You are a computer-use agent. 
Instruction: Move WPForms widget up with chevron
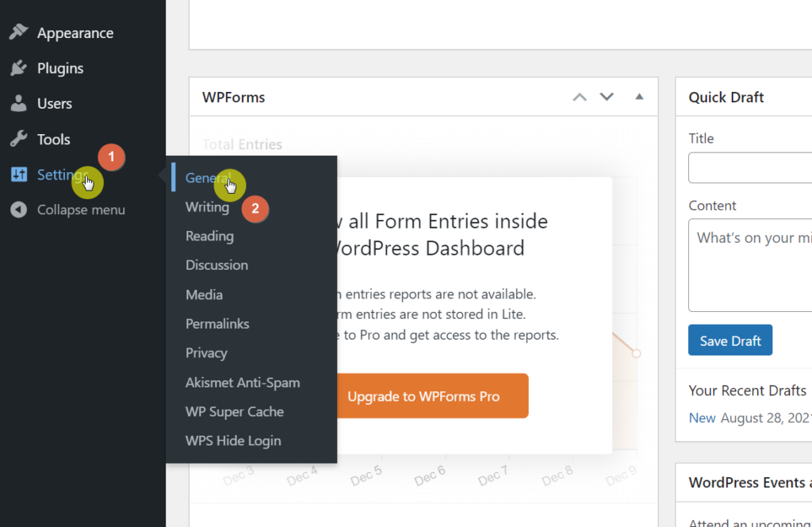point(580,97)
